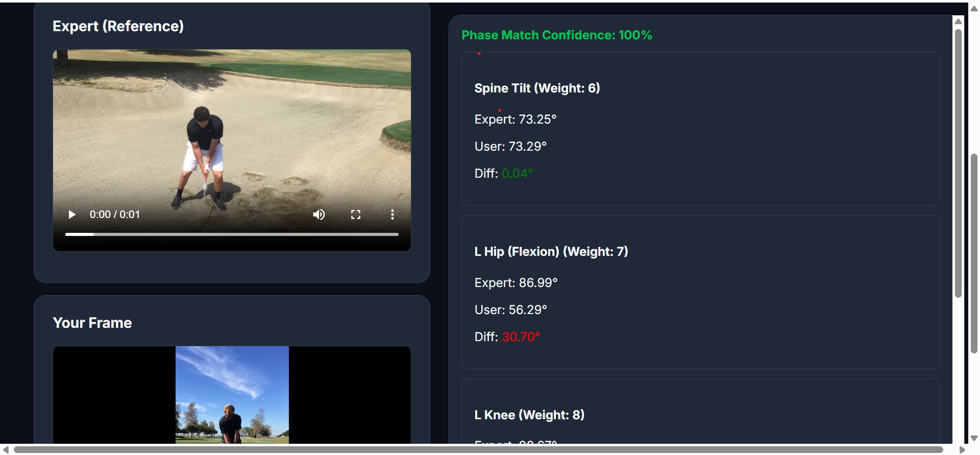Select the L Knee metric card

click(x=700, y=411)
